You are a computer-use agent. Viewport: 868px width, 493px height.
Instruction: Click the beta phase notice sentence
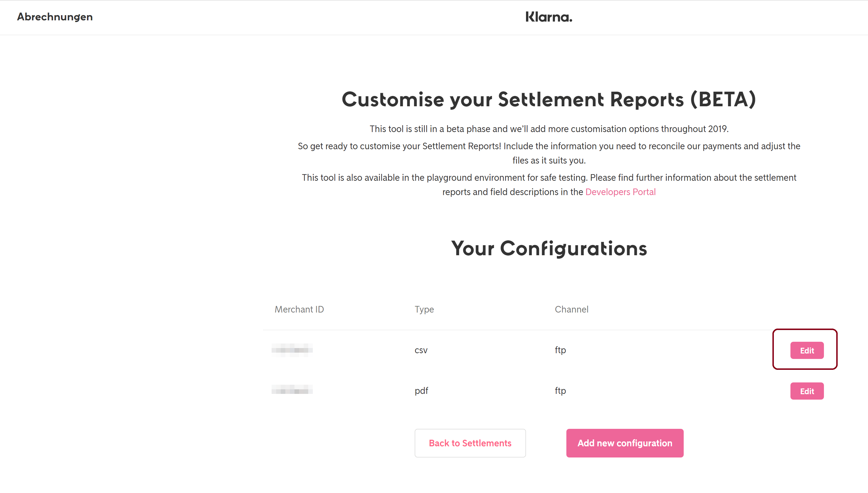click(x=549, y=129)
